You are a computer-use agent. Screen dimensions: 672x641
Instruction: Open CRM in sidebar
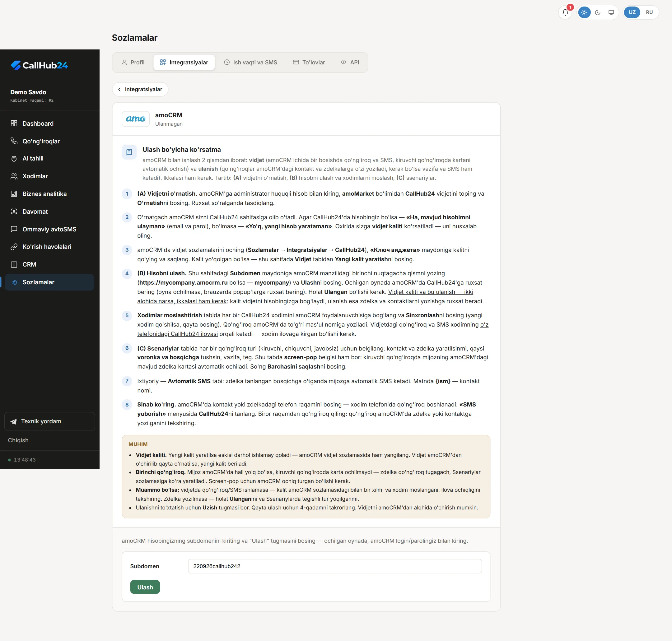click(x=49, y=264)
